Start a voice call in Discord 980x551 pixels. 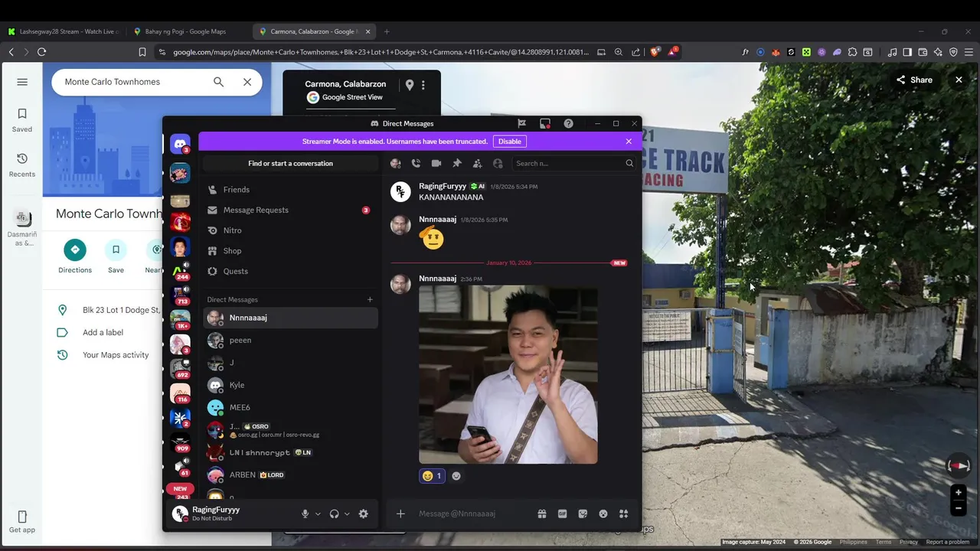point(416,163)
